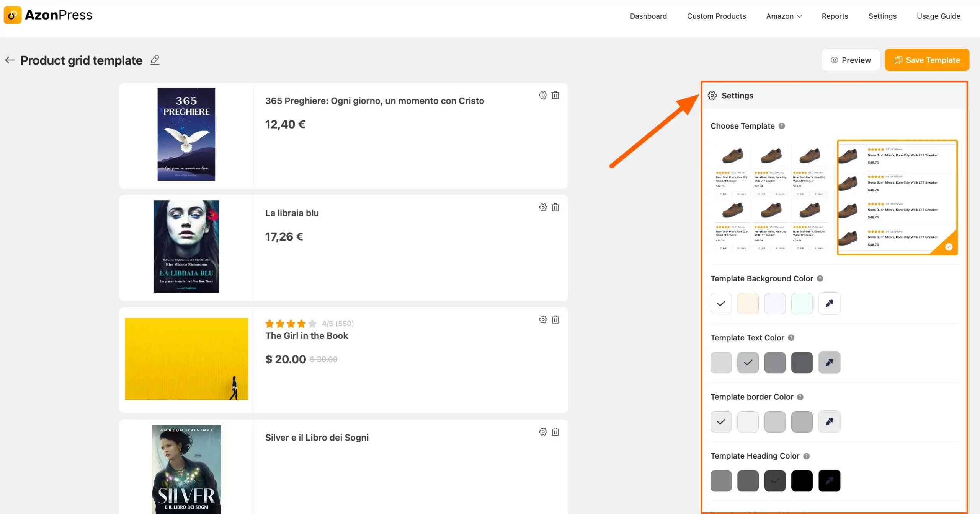The height and width of the screenshot is (514, 980).
Task: Select the white Template Border Color checkbox option
Action: (747, 421)
